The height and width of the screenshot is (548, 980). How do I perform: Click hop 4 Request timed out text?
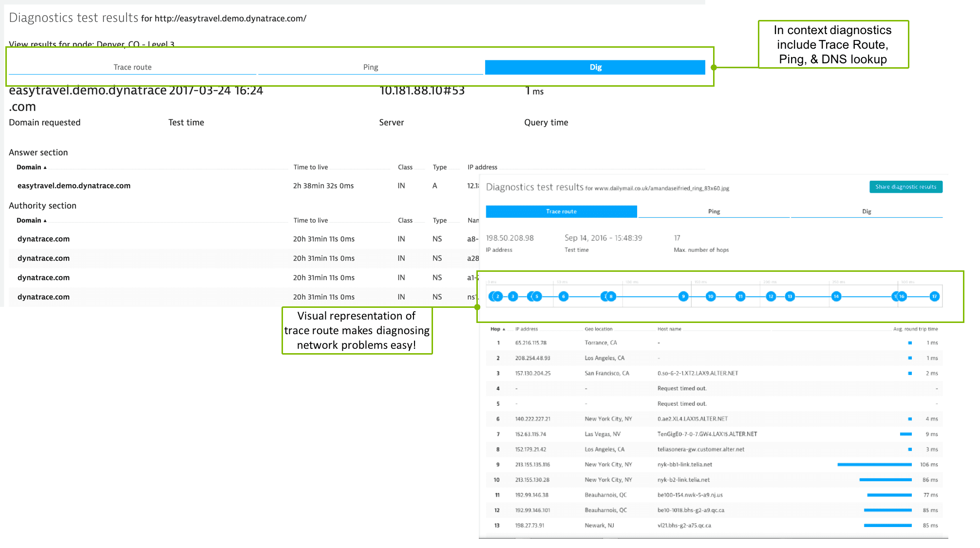[x=682, y=388]
